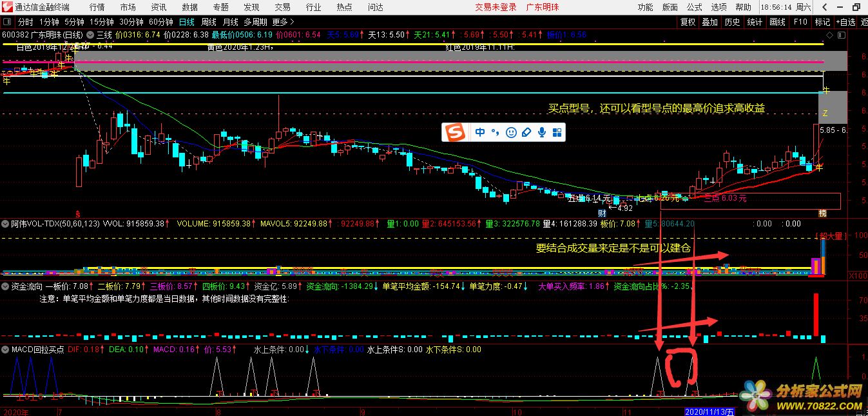This screenshot has width=868, height=416.
Task: Open the 热点 menu
Action: 344,7
